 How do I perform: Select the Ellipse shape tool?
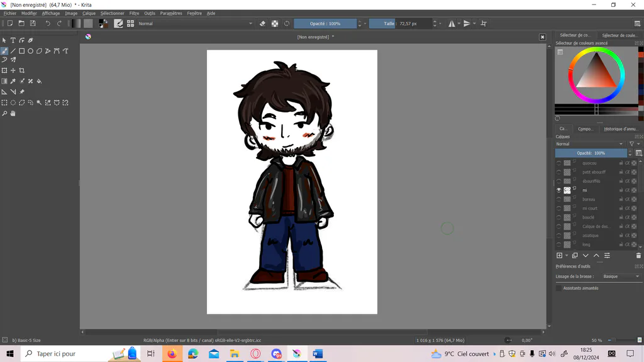tap(30, 51)
